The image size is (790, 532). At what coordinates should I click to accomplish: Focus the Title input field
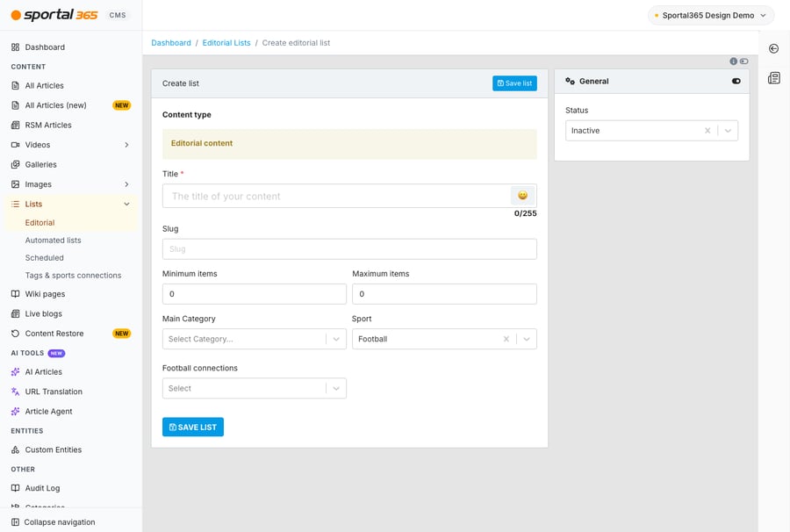(x=336, y=196)
